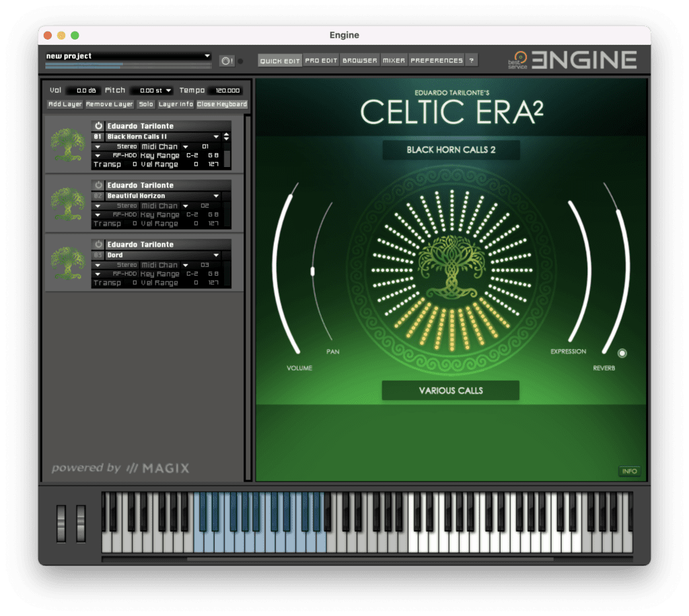Click the Key Range C-2 value of Dord layer
The image size is (689, 616).
192,274
